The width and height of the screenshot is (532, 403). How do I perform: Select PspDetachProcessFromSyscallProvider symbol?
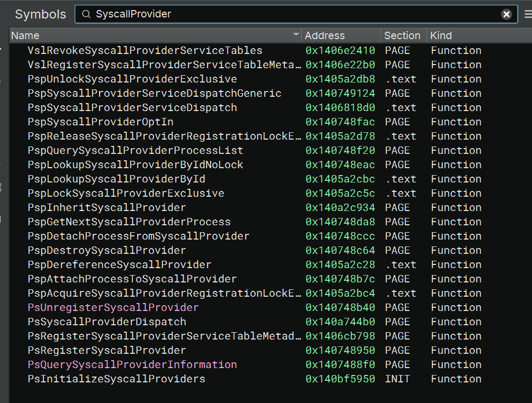pos(139,236)
